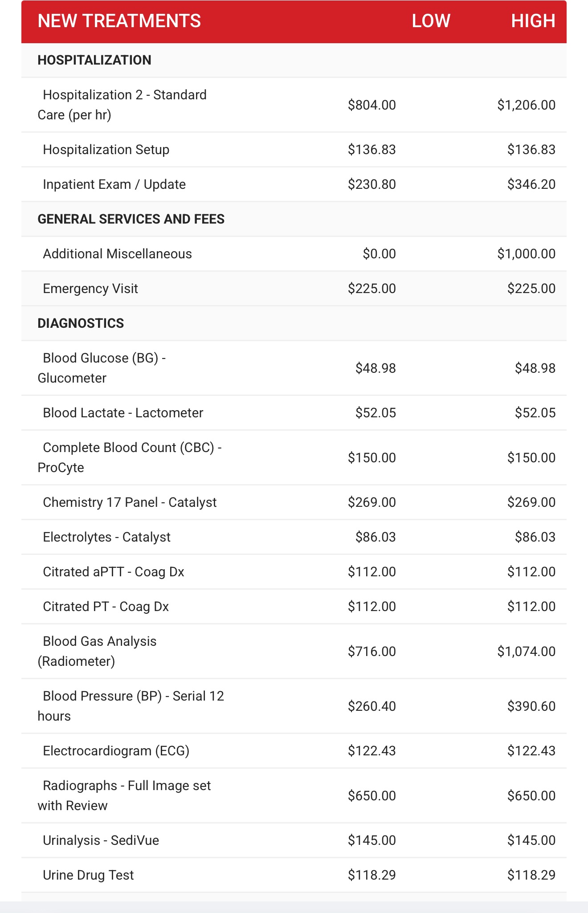
Task: Select the Additional Miscellaneous line item
Action: pyautogui.click(x=117, y=254)
